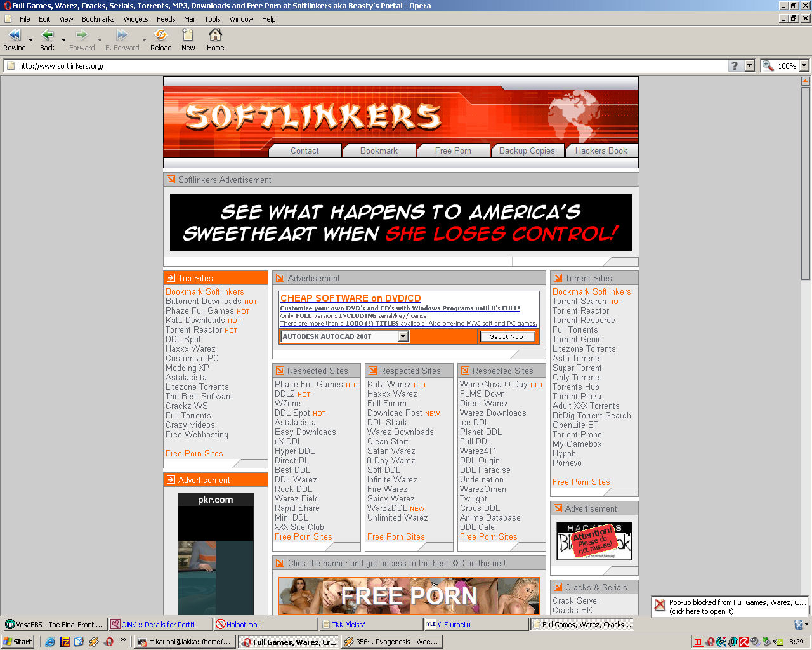Image resolution: width=812 pixels, height=650 pixels.
Task: Click the Contact site tab
Action: [x=304, y=150]
